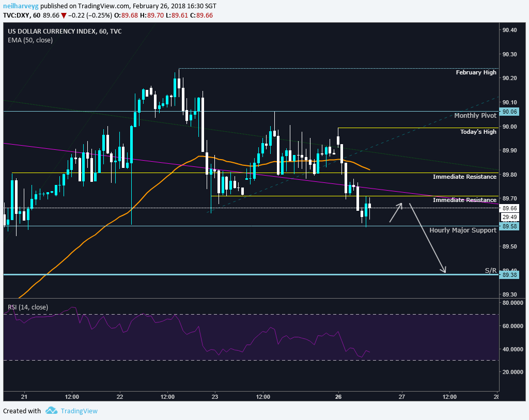Viewport: 529px width, 420px height.
Task: Click the date 21 on time axis
Action: click(24, 397)
